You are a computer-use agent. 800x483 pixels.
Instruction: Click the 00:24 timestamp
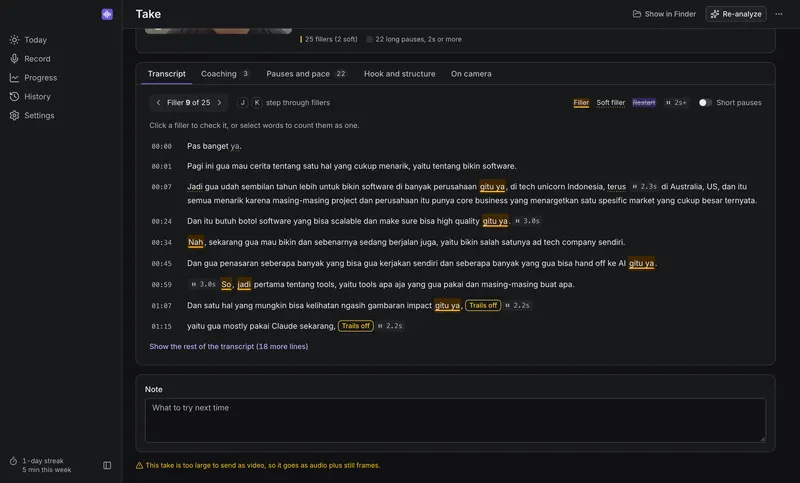[x=161, y=221]
